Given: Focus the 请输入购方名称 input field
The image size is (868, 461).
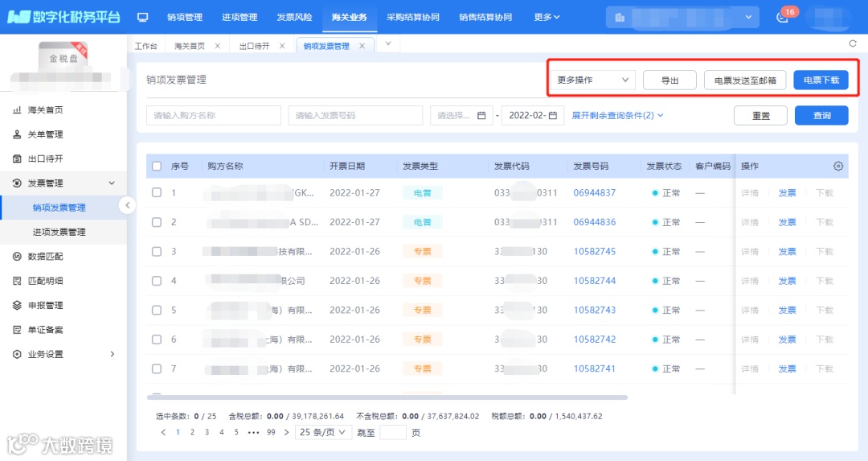Looking at the screenshot, I should [x=214, y=115].
